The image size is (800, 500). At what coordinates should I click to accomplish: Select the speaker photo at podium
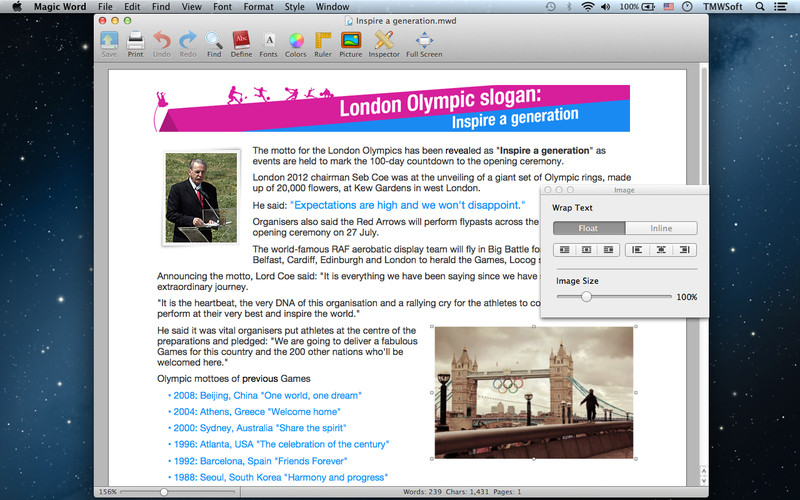[202, 197]
